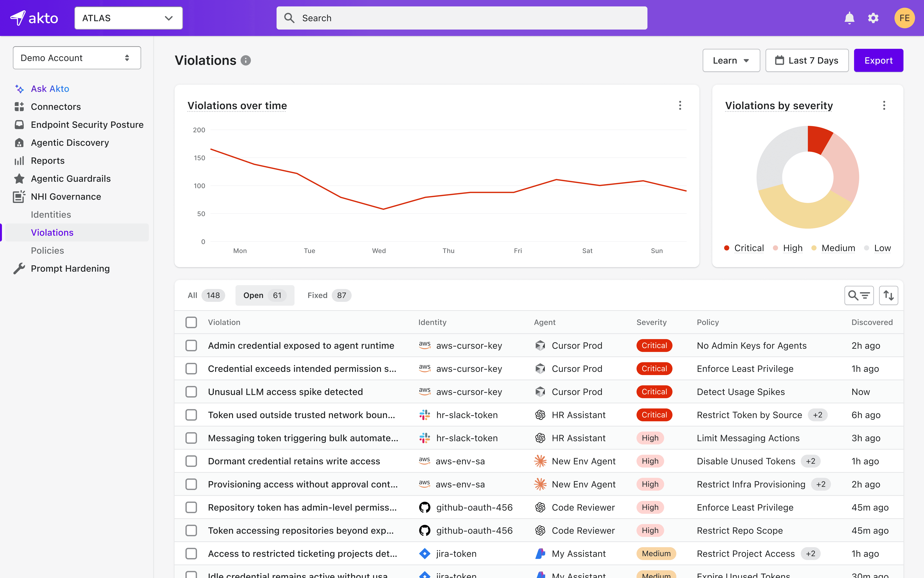Expand the +2 policies badge in Access to restricted row
This screenshot has height=578, width=924.
click(811, 554)
